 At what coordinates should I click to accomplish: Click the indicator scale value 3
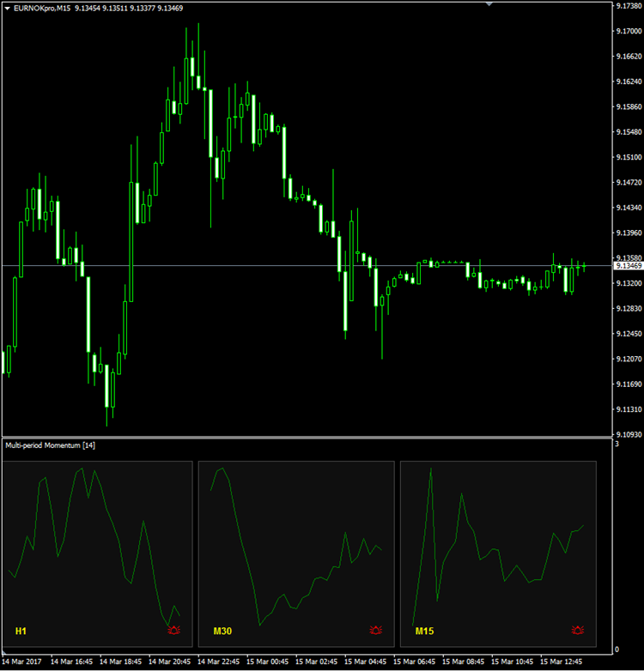617,444
